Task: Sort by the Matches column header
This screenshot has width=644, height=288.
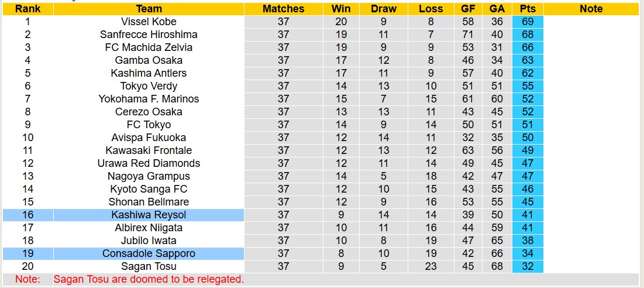Action: click(283, 9)
